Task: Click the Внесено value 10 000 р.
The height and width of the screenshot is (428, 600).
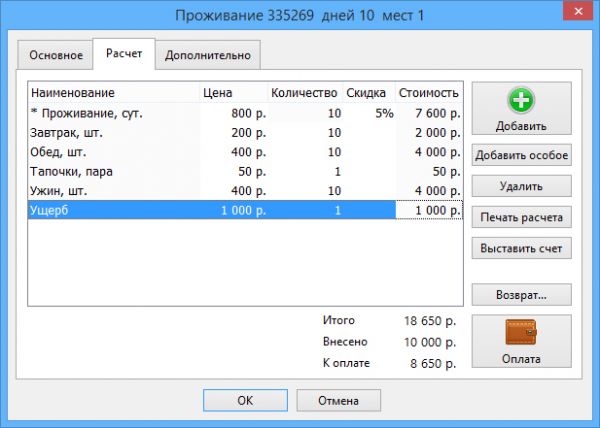Action: [x=430, y=342]
